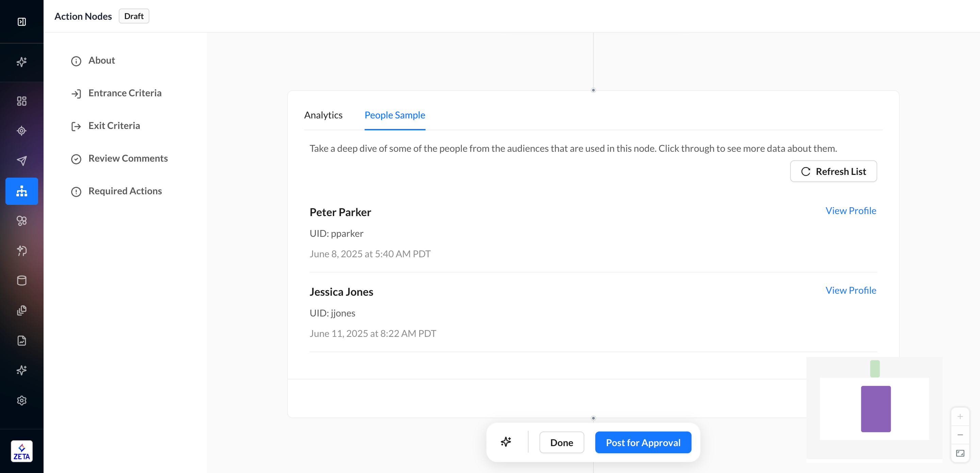Click the Refresh List button

833,172
